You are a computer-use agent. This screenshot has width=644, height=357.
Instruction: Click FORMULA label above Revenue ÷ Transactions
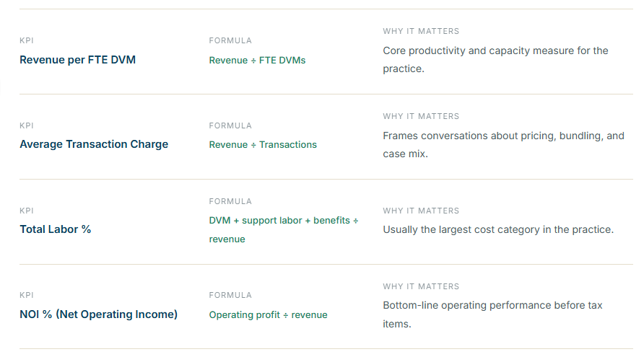pos(230,125)
